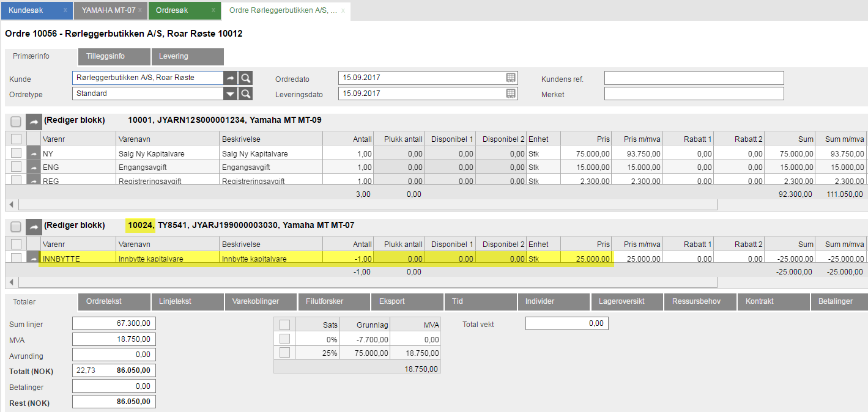This screenshot has width=868, height=412.
Task: Select the ENG line checkbox
Action: pos(16,167)
